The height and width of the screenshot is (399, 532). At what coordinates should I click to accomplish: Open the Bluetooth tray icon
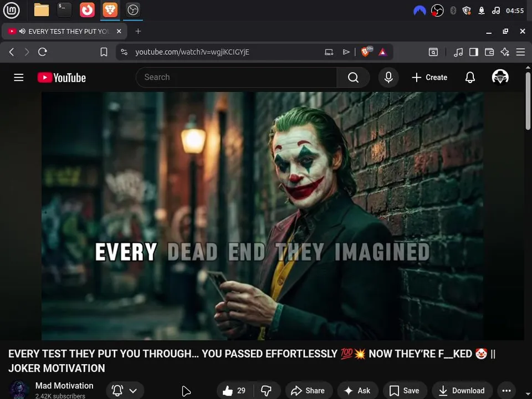(x=453, y=11)
